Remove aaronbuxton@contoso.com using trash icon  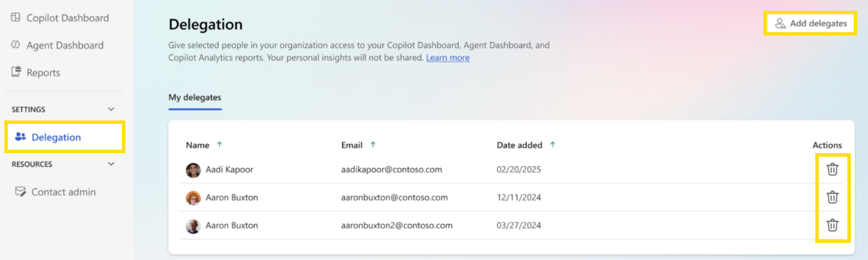[x=832, y=197]
